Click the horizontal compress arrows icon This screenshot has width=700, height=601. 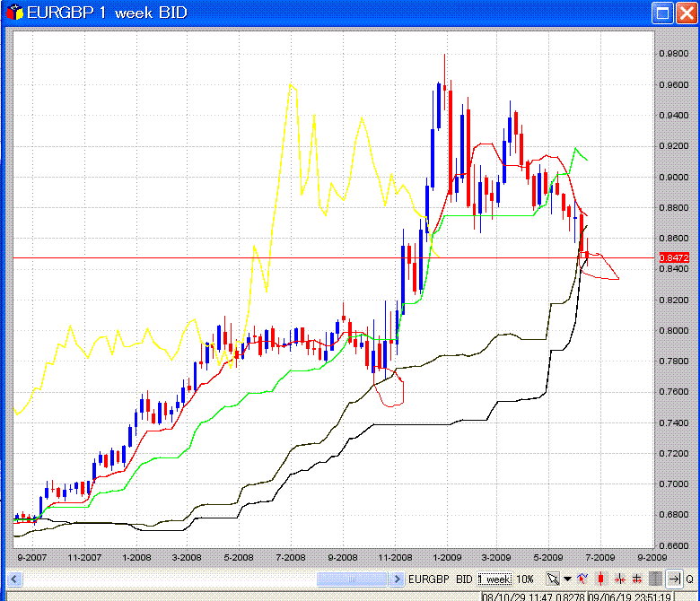click(x=619, y=579)
